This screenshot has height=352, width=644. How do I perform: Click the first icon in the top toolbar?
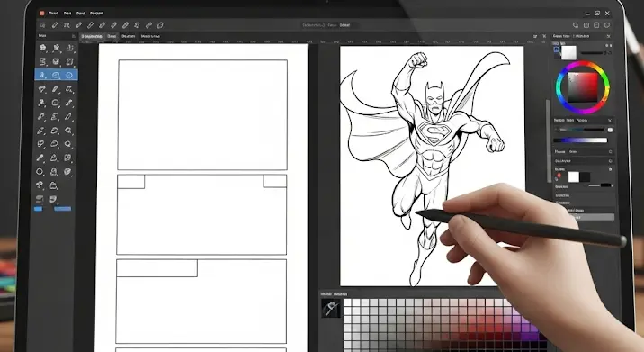[x=42, y=25]
